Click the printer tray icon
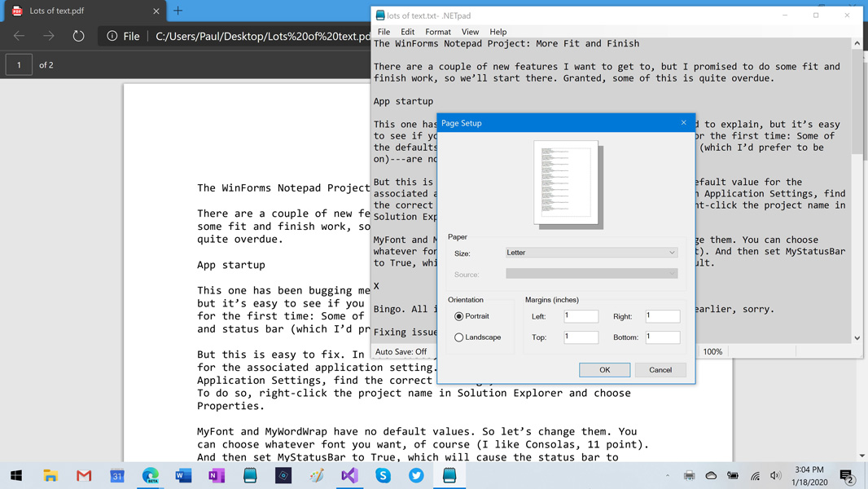The image size is (868, 489). [x=689, y=476]
